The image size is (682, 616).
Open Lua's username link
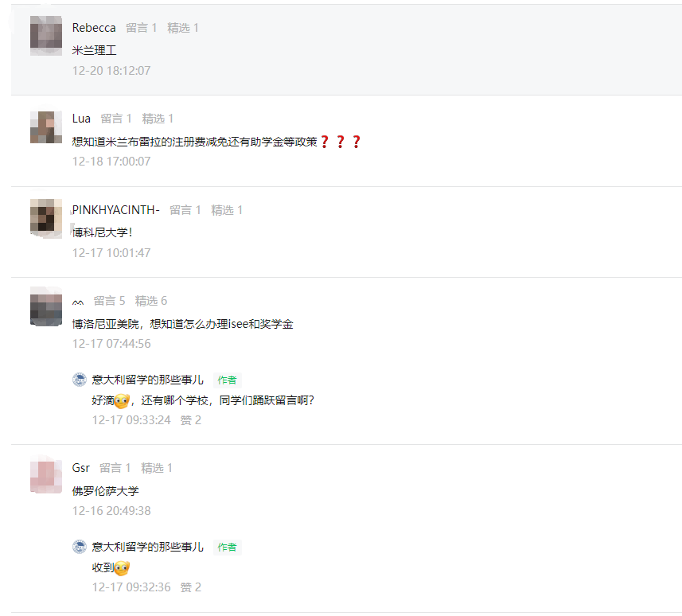pos(81,119)
